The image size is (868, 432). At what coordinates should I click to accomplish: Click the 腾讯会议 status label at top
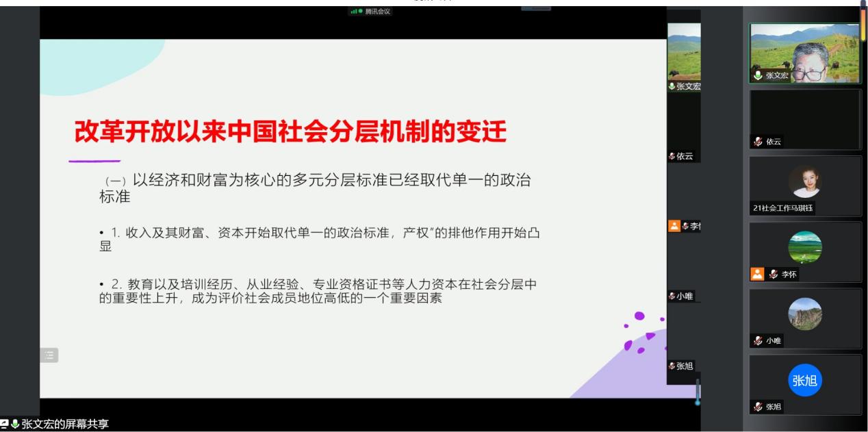click(376, 12)
